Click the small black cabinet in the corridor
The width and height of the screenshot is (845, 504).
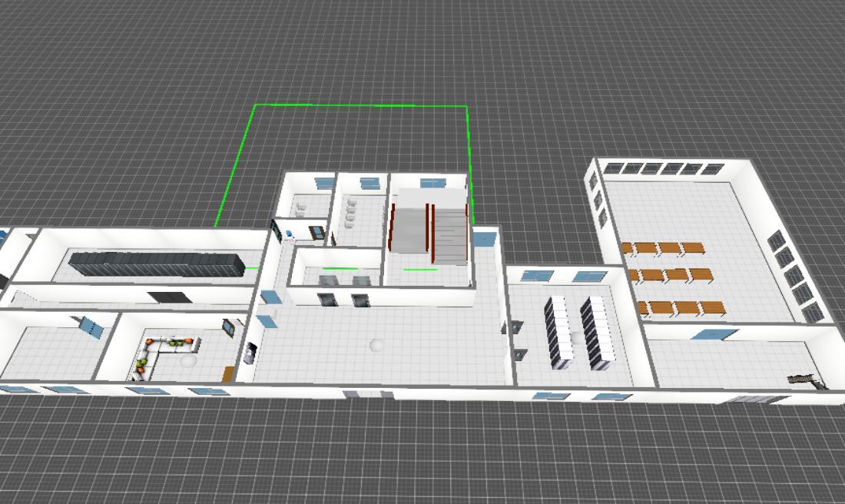click(167, 297)
